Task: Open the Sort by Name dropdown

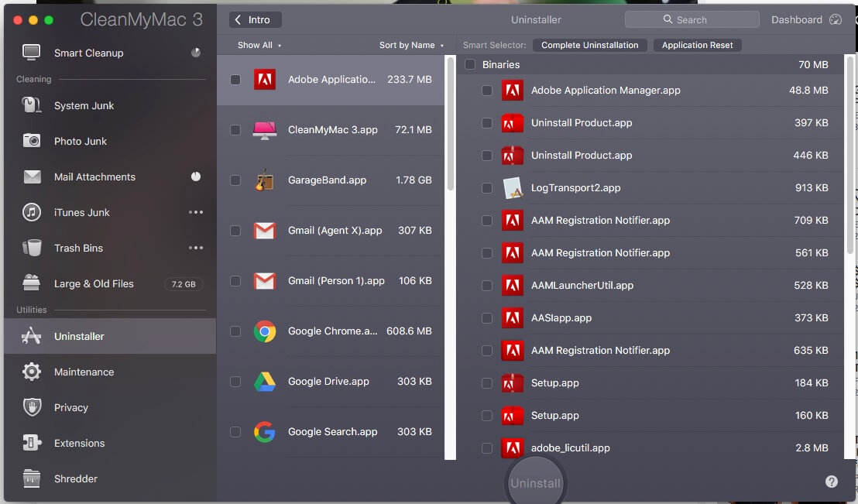Action: click(411, 45)
